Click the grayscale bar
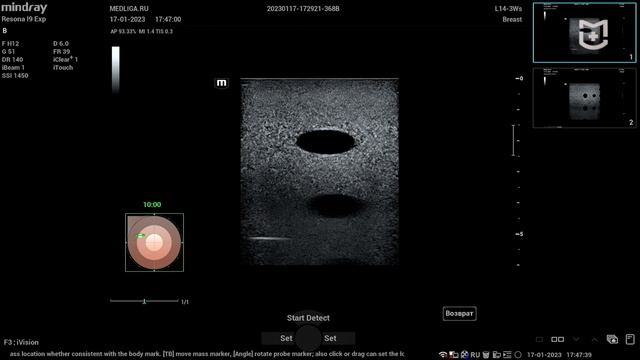 click(116, 69)
